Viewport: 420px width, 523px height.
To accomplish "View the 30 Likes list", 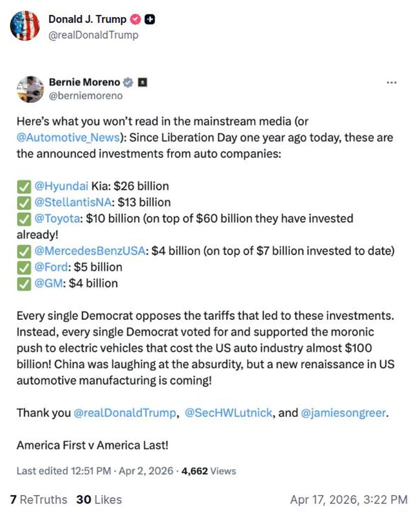I will 99,499.
